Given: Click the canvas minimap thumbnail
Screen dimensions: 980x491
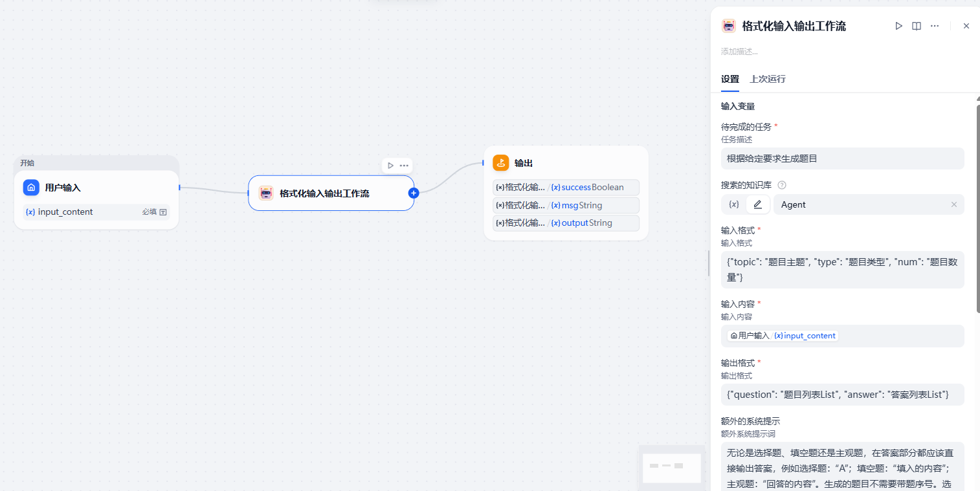Looking at the screenshot, I should pyautogui.click(x=671, y=466).
